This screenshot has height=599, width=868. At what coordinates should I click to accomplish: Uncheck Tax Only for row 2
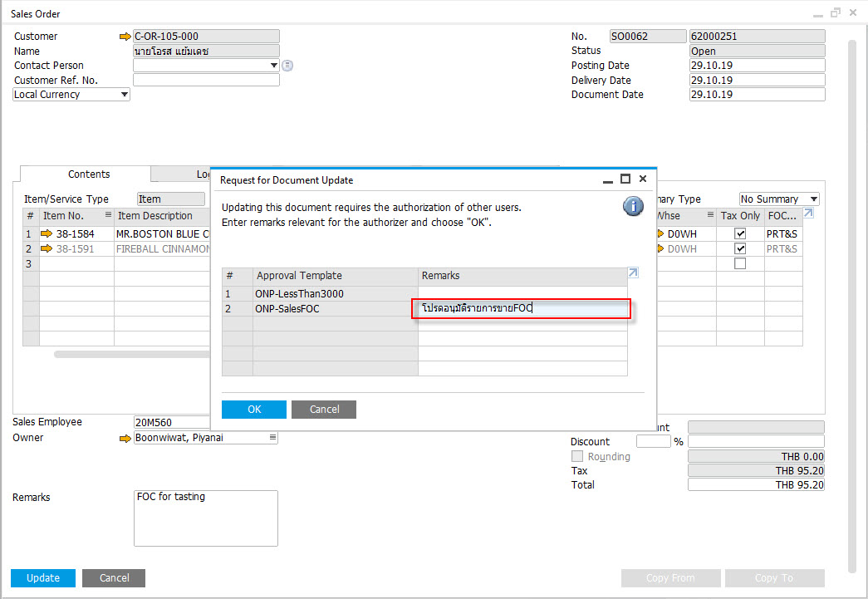pyautogui.click(x=739, y=248)
